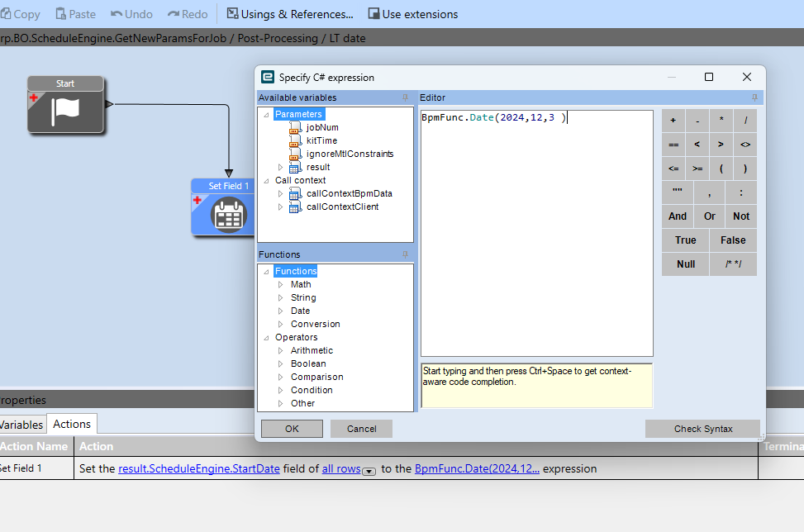This screenshot has height=532, width=804.
Task: Collapse the Parameters tree node
Action: 266,115
